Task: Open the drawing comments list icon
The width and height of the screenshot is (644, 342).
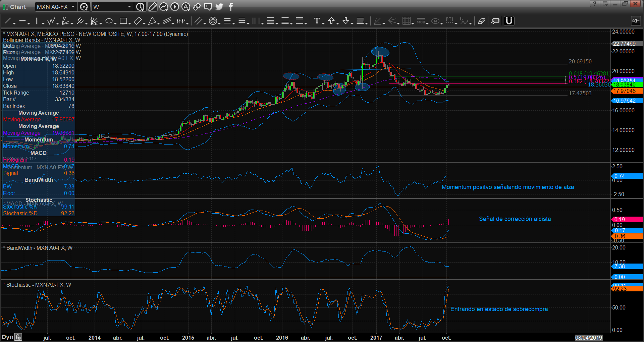Action: coord(495,21)
